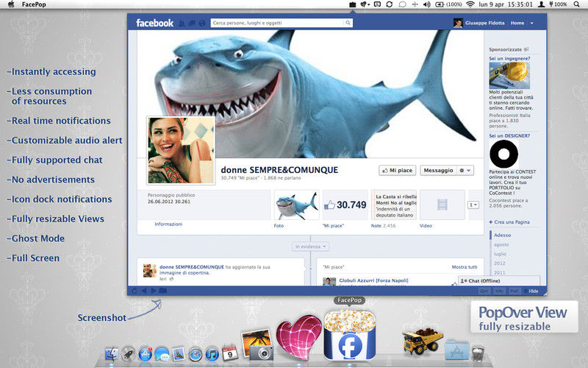The width and height of the screenshot is (588, 368).
Task: Take a screenshot with the bottom-bar camera icon
Action: pyautogui.click(x=162, y=291)
